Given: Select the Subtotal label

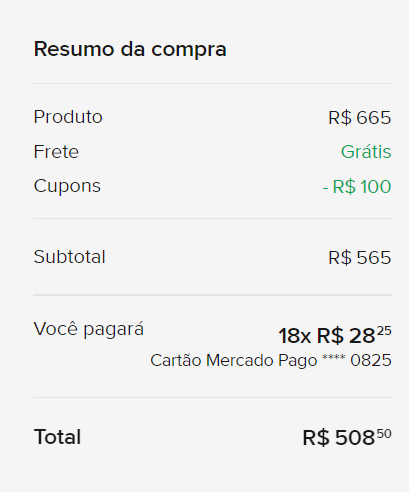Looking at the screenshot, I should coord(69,257).
